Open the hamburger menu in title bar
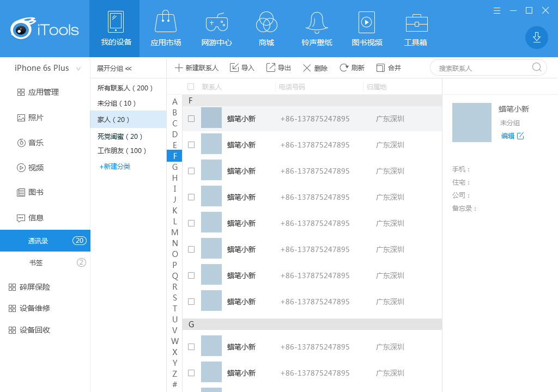558x392 pixels. tap(497, 10)
